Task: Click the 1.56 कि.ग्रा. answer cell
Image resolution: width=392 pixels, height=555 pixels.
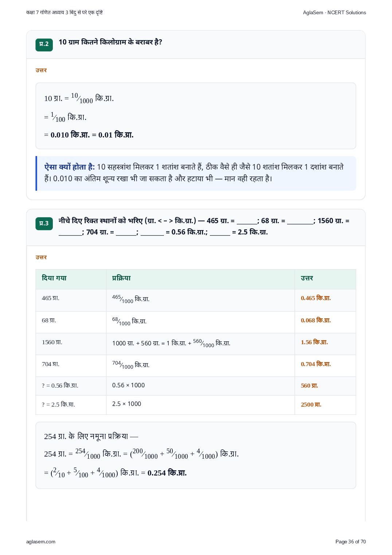Action: (325, 344)
